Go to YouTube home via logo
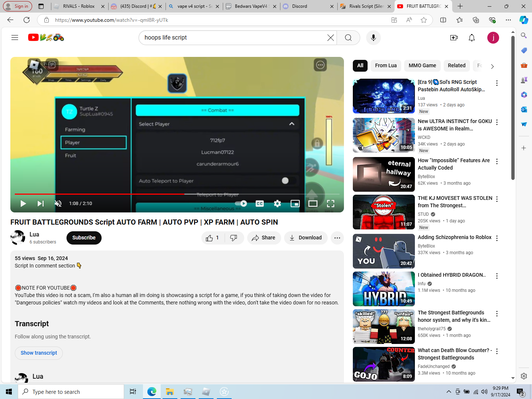The height and width of the screenshot is (399, 532). click(46, 37)
